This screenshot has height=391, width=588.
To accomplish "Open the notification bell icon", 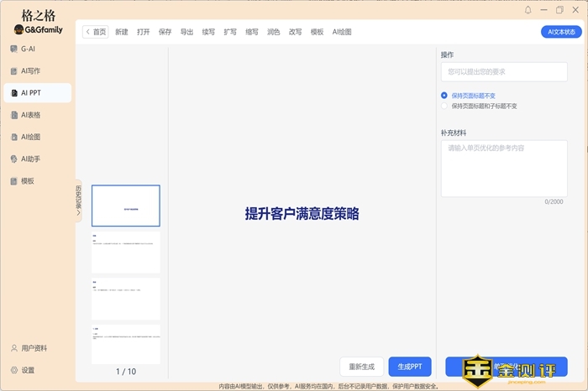I will tap(528, 10).
